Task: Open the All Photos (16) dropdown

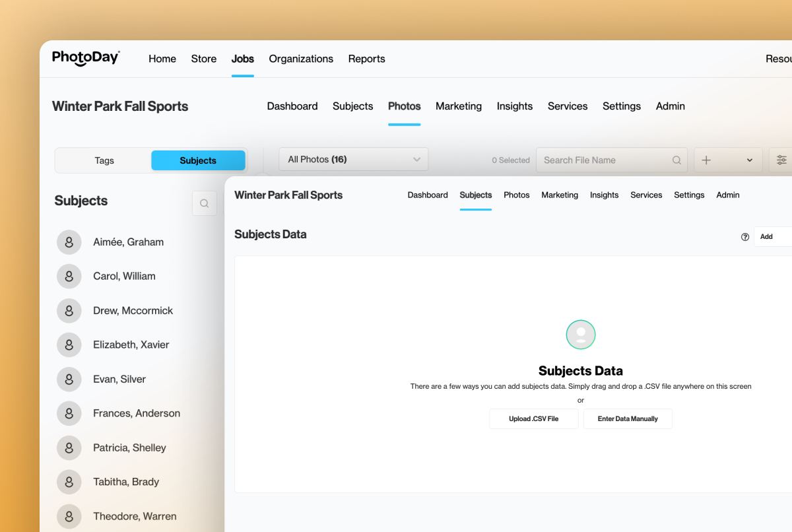Action: click(x=354, y=159)
